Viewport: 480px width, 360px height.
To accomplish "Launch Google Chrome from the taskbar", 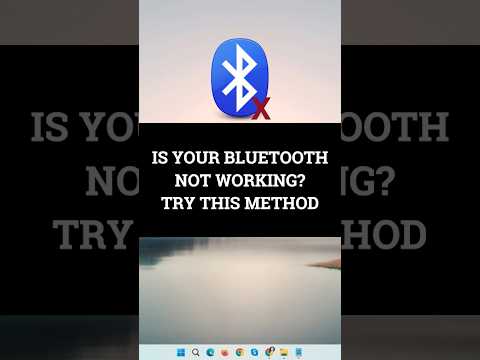I will 239,352.
